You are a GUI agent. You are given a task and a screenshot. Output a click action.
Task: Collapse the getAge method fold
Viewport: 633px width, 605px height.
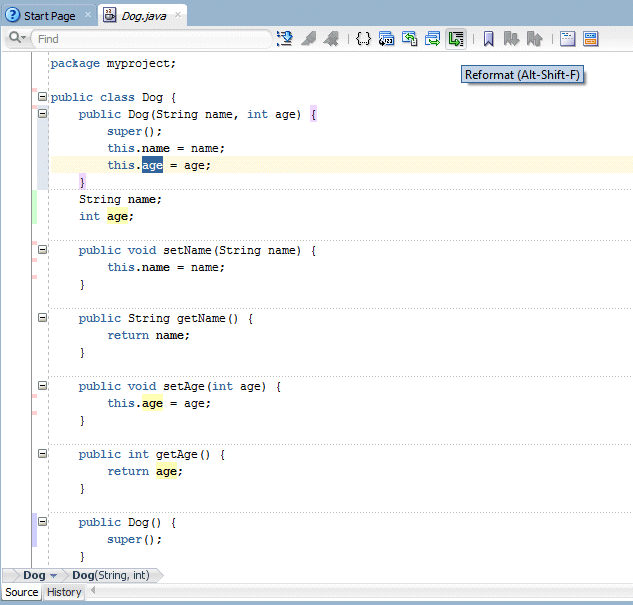[x=42, y=454]
